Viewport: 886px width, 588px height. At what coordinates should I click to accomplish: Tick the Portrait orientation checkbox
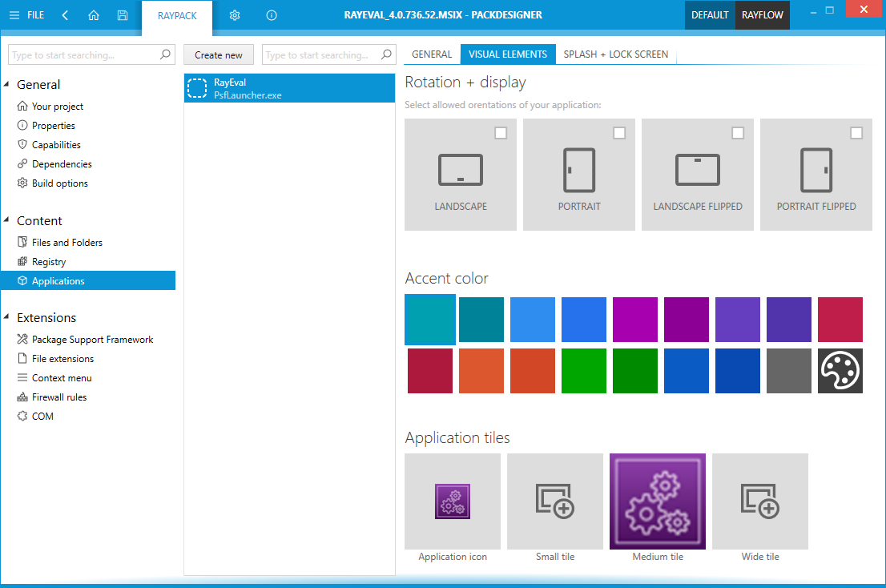619,133
